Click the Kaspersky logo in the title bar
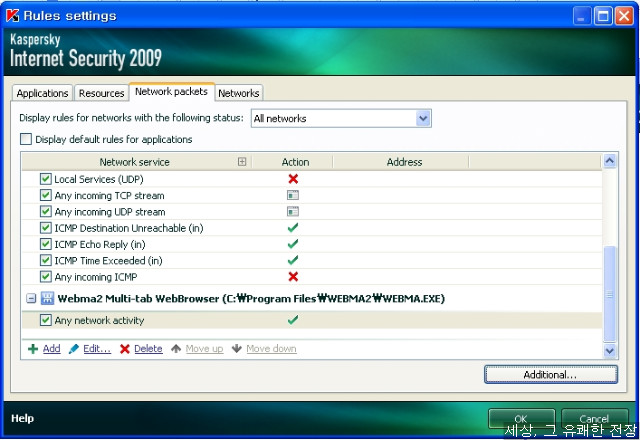This screenshot has width=640, height=440. [x=13, y=16]
